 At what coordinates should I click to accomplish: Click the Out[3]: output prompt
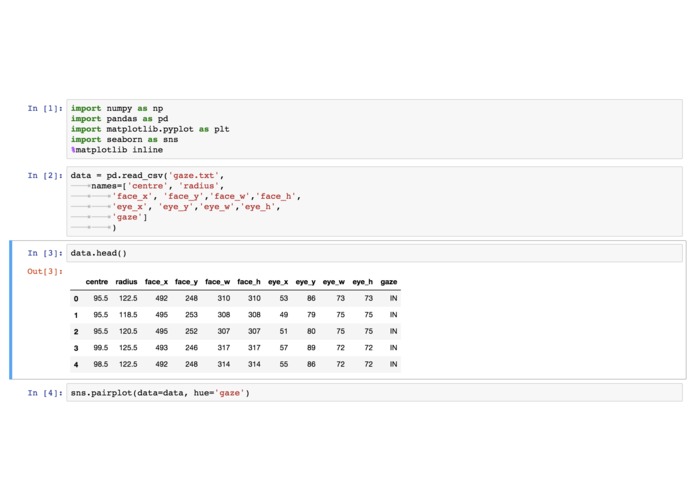coord(45,271)
